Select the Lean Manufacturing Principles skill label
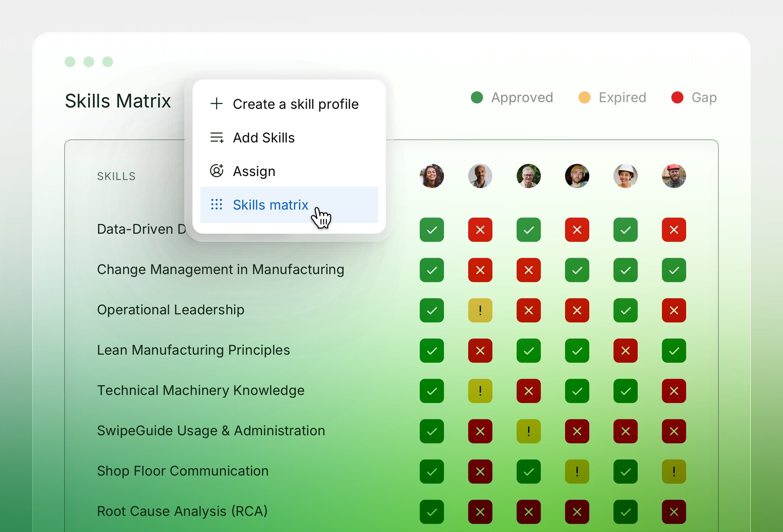Image resolution: width=783 pixels, height=532 pixels. coord(193,350)
